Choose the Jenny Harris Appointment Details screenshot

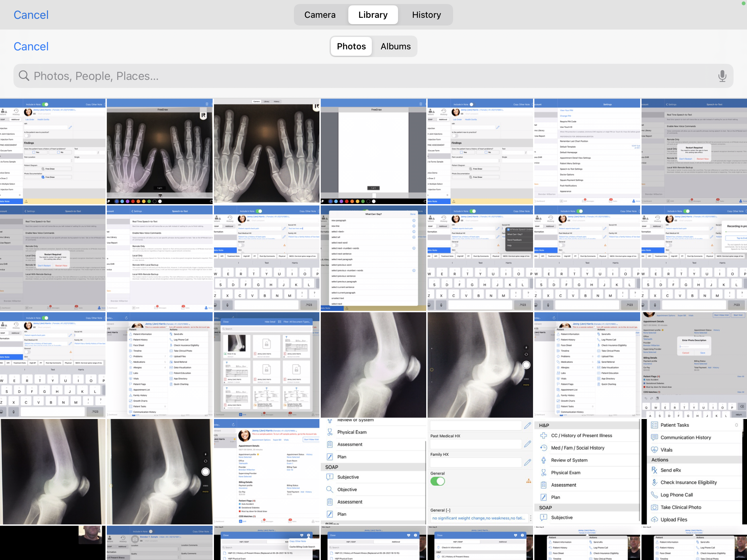(266, 472)
